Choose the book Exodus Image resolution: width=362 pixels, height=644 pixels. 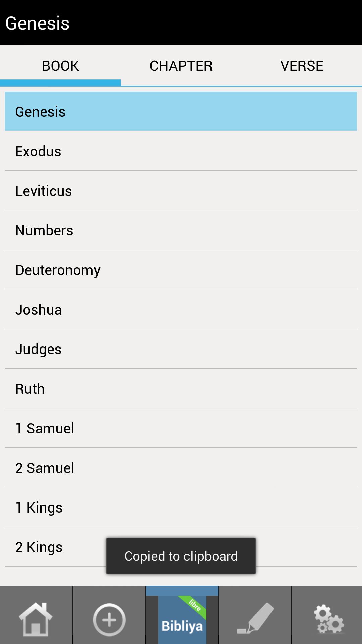[181, 151]
